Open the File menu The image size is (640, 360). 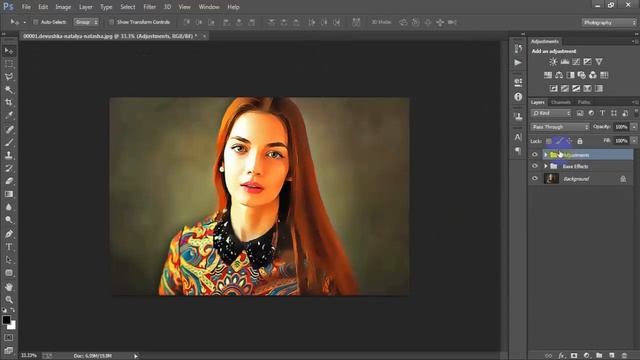26,7
